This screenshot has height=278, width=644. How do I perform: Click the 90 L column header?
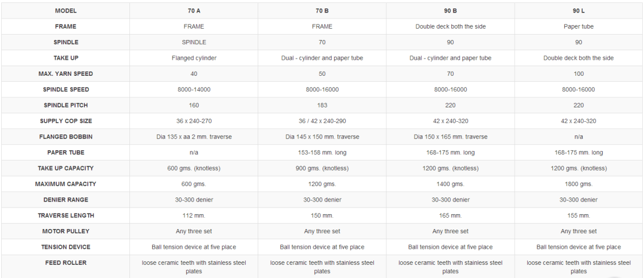[578, 11]
